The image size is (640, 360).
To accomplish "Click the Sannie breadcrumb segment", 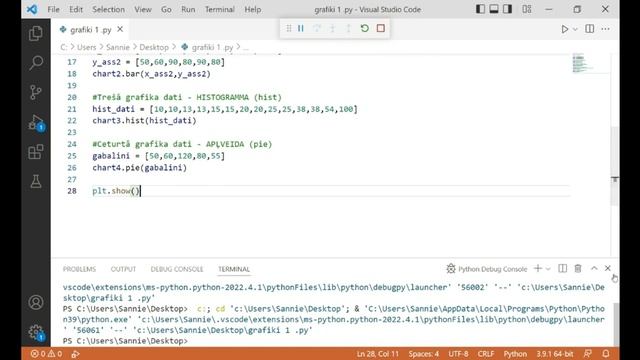I will coord(118,47).
